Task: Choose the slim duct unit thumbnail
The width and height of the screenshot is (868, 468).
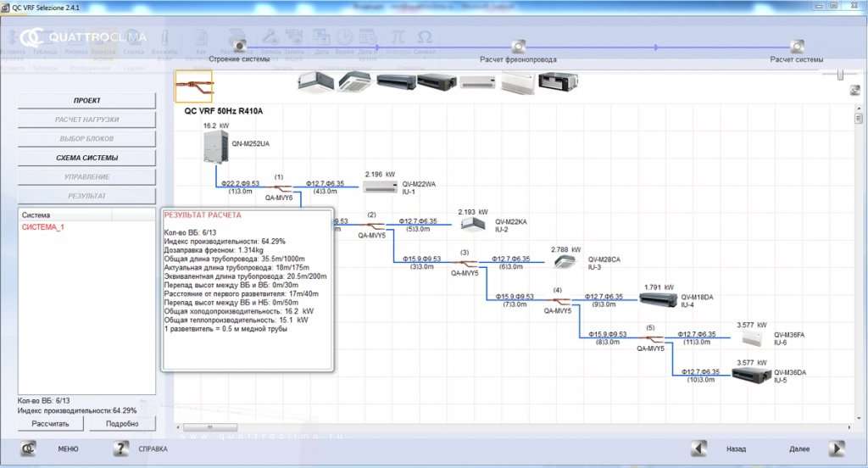Action: tap(396, 82)
